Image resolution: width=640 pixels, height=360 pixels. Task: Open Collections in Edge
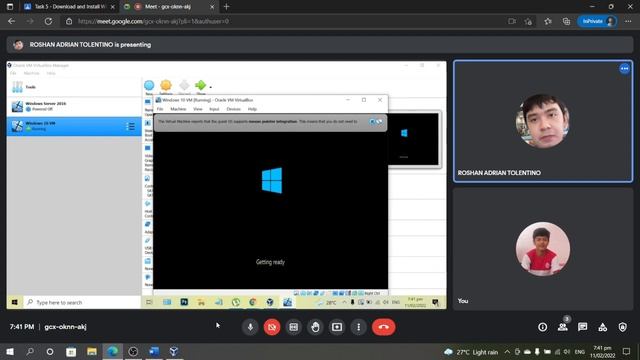click(x=566, y=21)
